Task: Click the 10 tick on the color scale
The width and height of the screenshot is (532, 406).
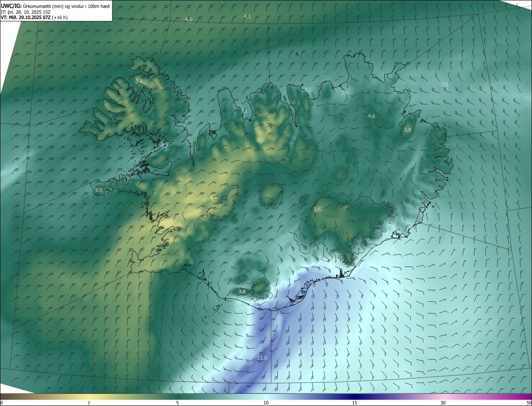Action: point(266,403)
